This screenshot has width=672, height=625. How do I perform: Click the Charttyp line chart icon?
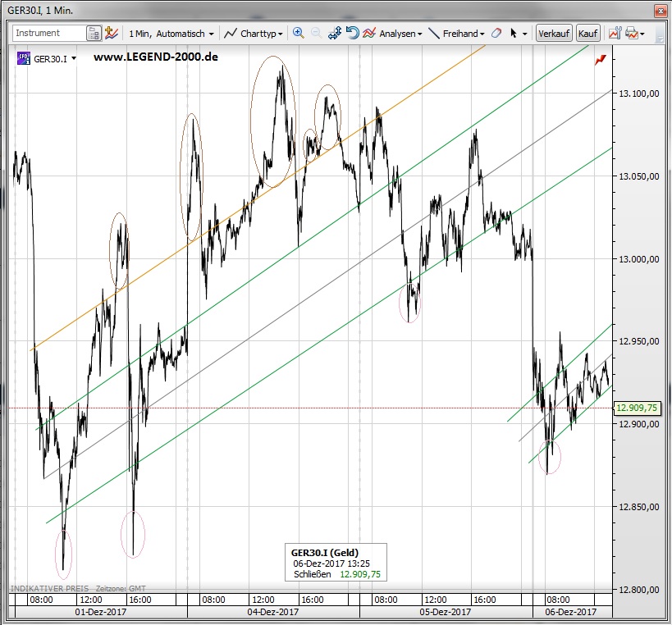click(231, 33)
